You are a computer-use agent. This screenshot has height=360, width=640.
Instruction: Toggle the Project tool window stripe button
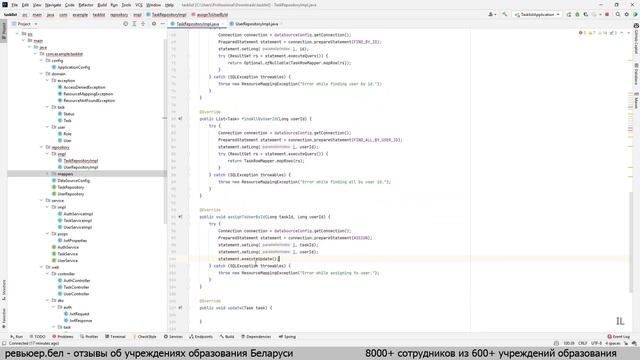click(x=4, y=31)
